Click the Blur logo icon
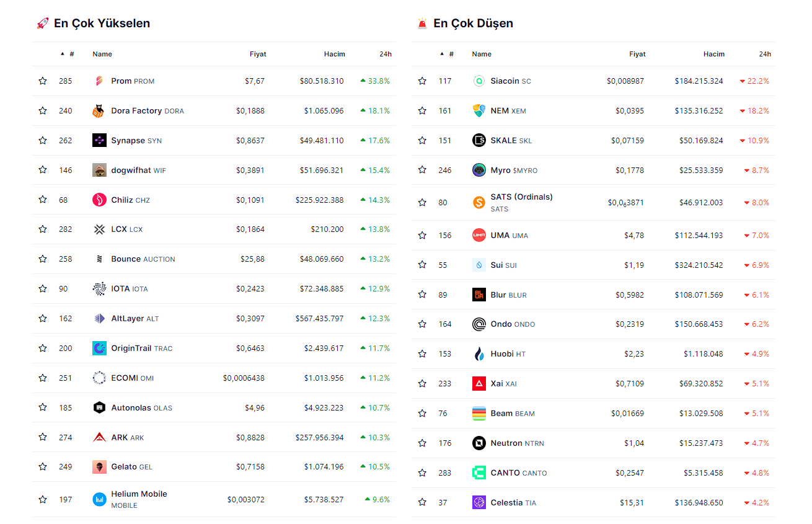The image size is (812, 524). [479, 295]
